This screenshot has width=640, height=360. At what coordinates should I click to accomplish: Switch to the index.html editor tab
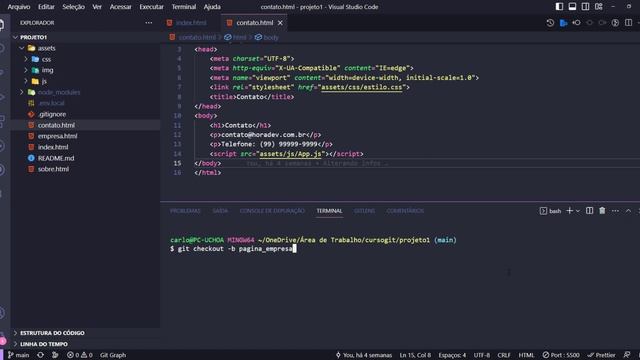191,23
